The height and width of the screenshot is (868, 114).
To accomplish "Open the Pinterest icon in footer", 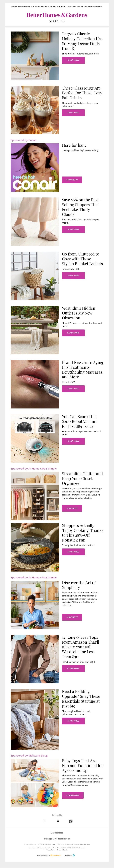I will pyautogui.click(x=58, y=821).
